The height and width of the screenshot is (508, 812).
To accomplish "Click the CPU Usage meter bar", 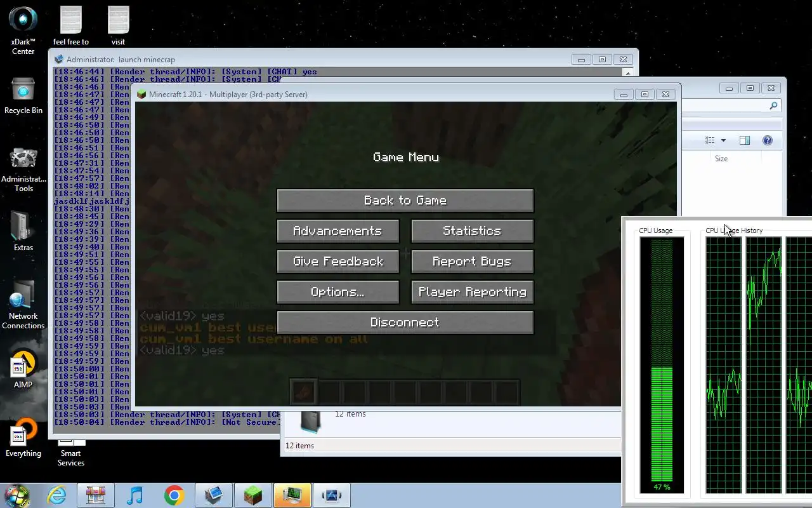I will point(662,365).
